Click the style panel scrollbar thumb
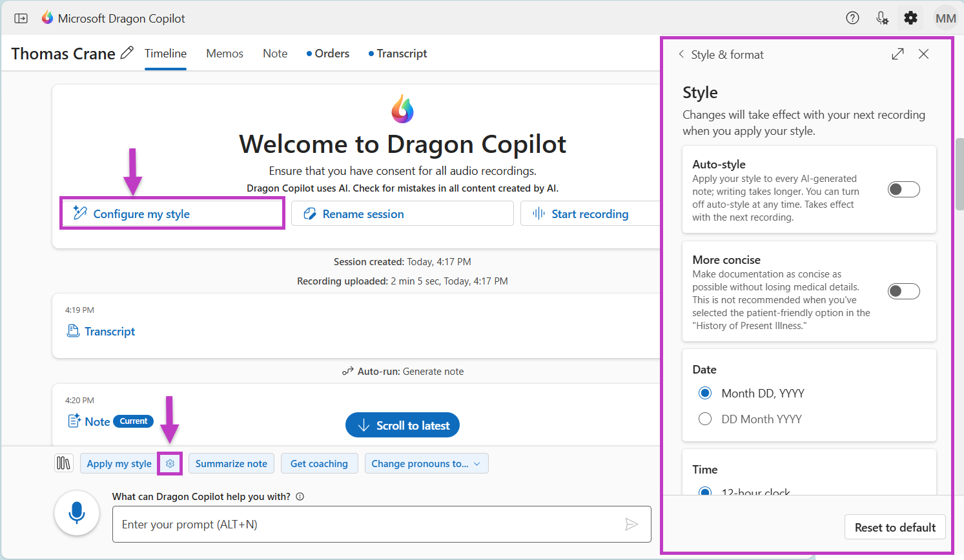The width and height of the screenshot is (964, 560). pos(959,174)
